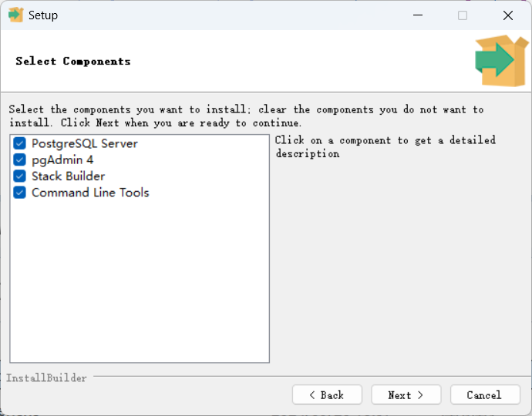Disable the Stack Builder checkbox
Viewport: 532px width, 416px height.
pos(20,176)
